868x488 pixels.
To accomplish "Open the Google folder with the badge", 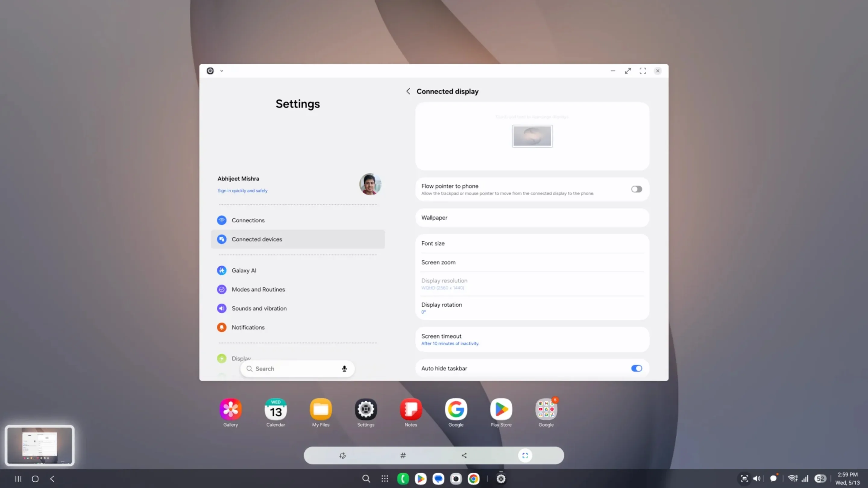I will (546, 409).
